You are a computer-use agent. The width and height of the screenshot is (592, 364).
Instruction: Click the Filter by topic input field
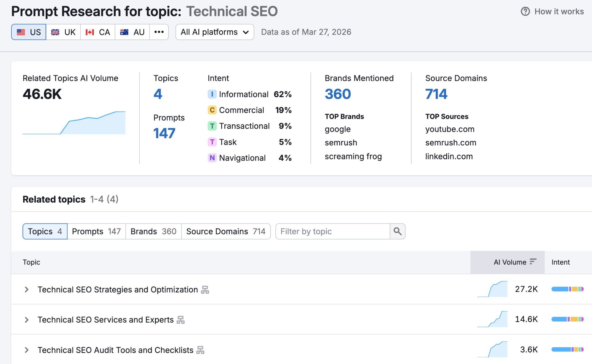point(332,231)
